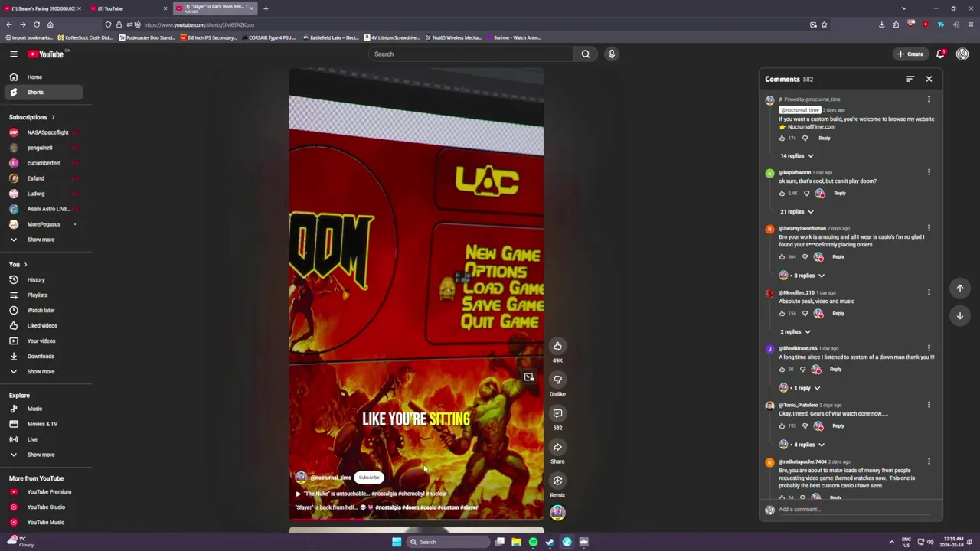Click the browser address bar
The height and width of the screenshot is (551, 980).
tap(459, 24)
